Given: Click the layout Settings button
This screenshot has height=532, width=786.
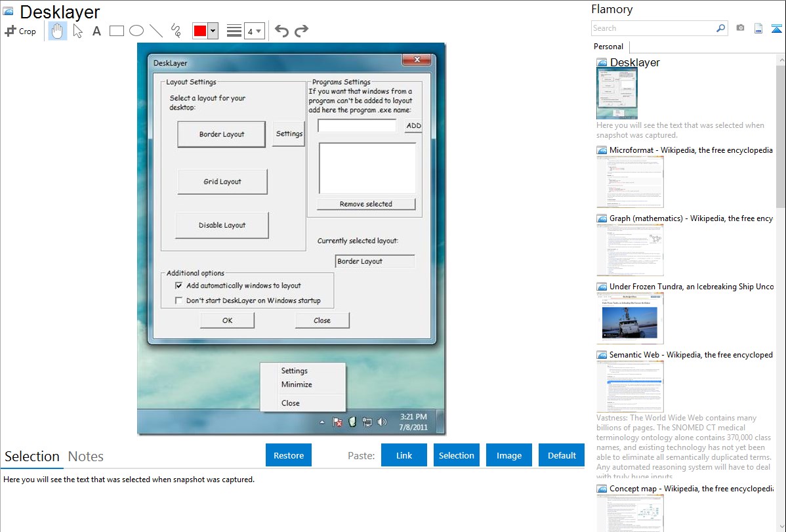Looking at the screenshot, I should click(289, 134).
